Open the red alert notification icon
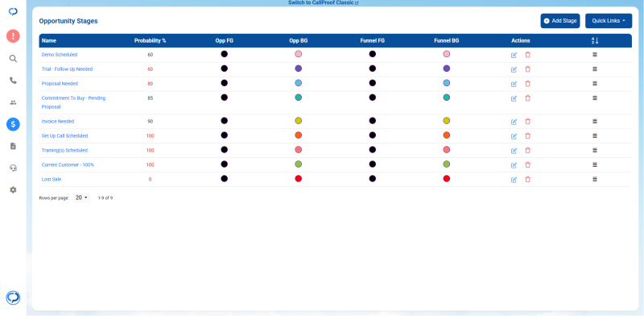 (x=13, y=36)
